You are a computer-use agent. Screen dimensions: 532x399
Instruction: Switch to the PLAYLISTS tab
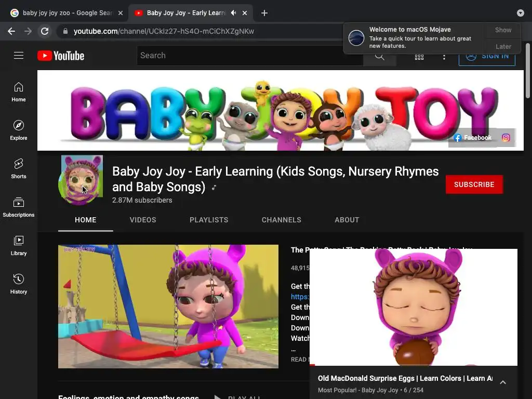pyautogui.click(x=209, y=220)
